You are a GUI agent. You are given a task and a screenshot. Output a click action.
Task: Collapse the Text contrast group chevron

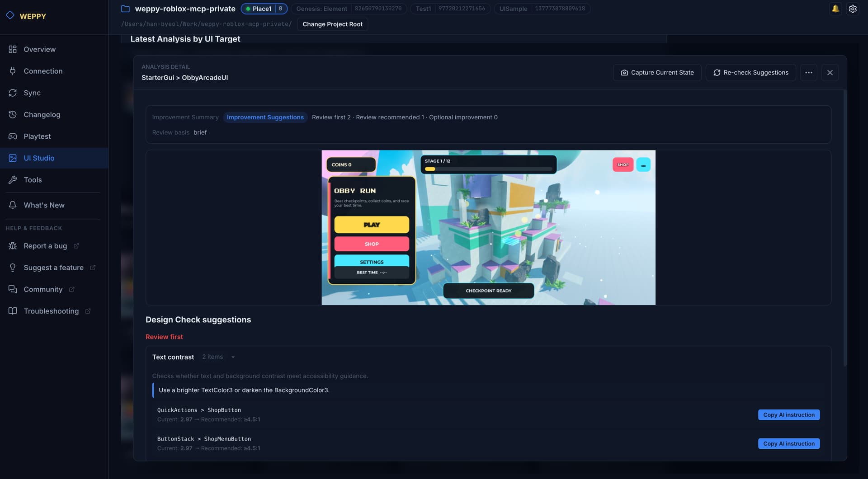coord(233,357)
